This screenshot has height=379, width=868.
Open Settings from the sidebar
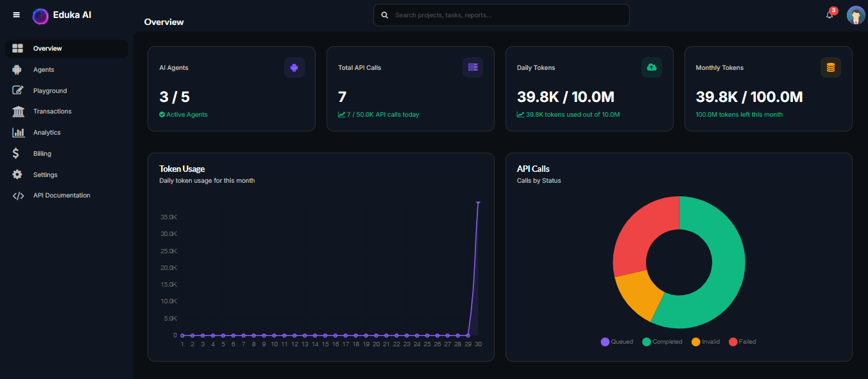45,175
